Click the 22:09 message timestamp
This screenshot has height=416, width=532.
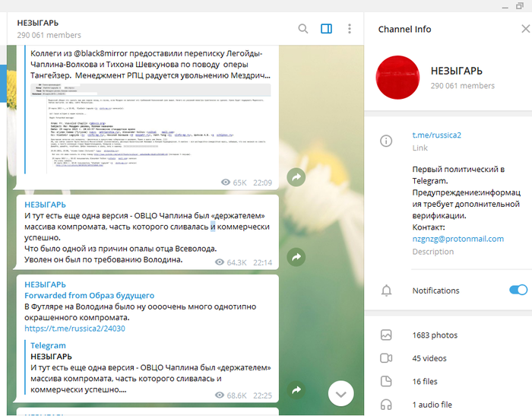[263, 183]
